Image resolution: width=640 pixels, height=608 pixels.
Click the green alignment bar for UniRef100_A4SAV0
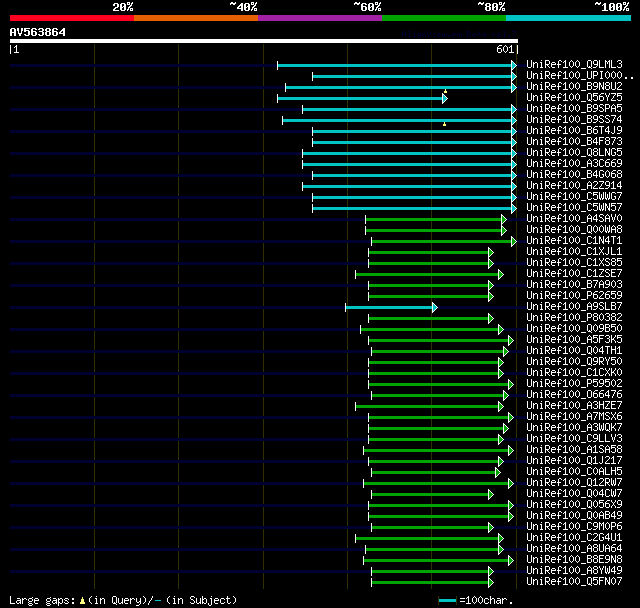pyautogui.click(x=436, y=220)
